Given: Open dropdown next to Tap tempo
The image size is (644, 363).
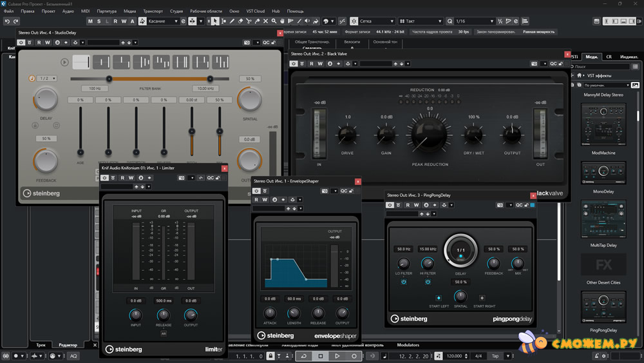Looking at the screenshot, I should 508,356.
